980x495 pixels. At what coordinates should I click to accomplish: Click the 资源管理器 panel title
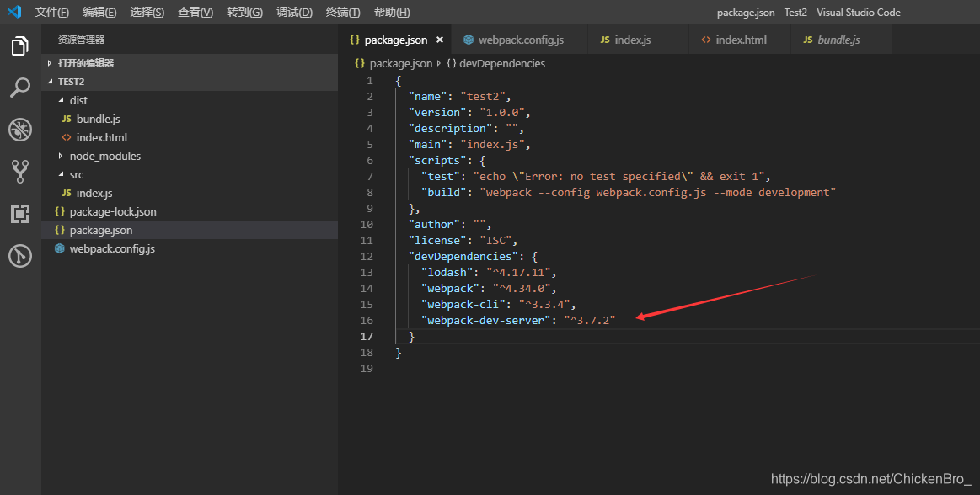point(81,40)
